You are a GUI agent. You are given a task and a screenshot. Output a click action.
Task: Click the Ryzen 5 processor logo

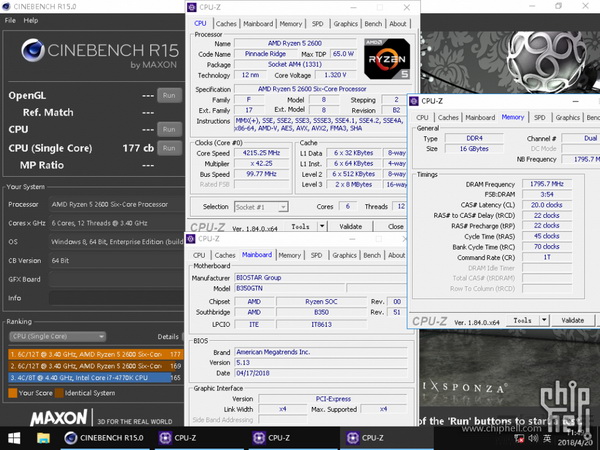[387, 58]
